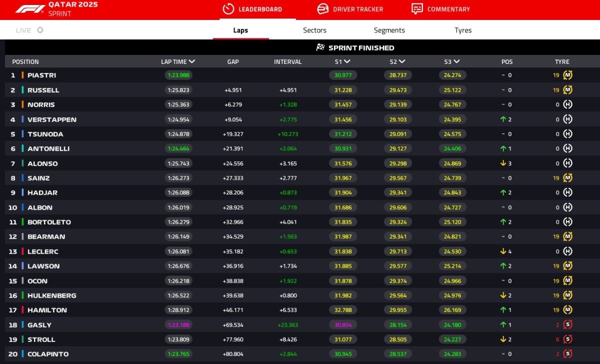This screenshot has height=364, width=600.
Task: Switch to the Sectors tab
Action: [314, 30]
